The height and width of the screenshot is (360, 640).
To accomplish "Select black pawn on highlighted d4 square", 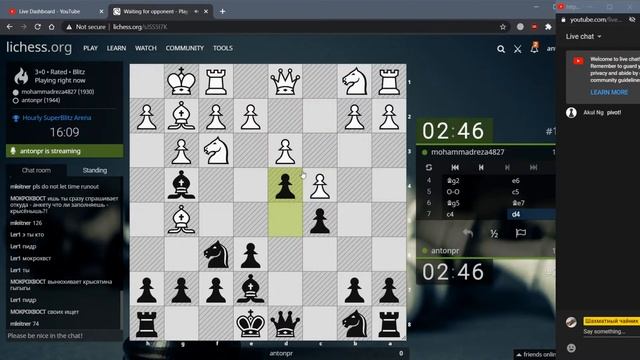I will coord(285,185).
